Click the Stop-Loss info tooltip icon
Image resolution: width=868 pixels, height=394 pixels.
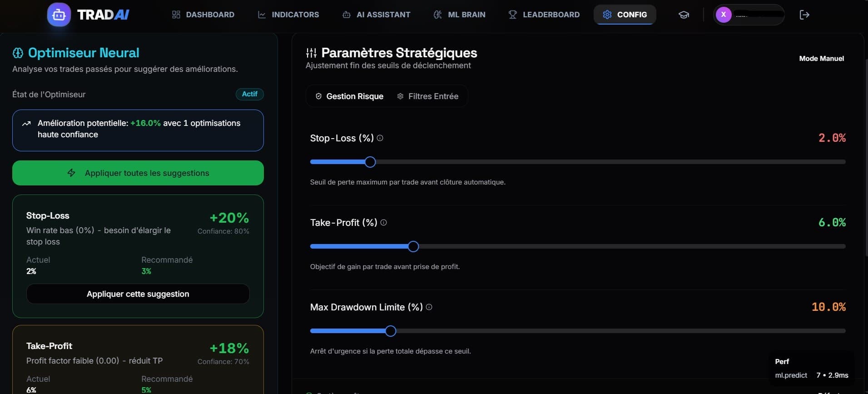380,138
